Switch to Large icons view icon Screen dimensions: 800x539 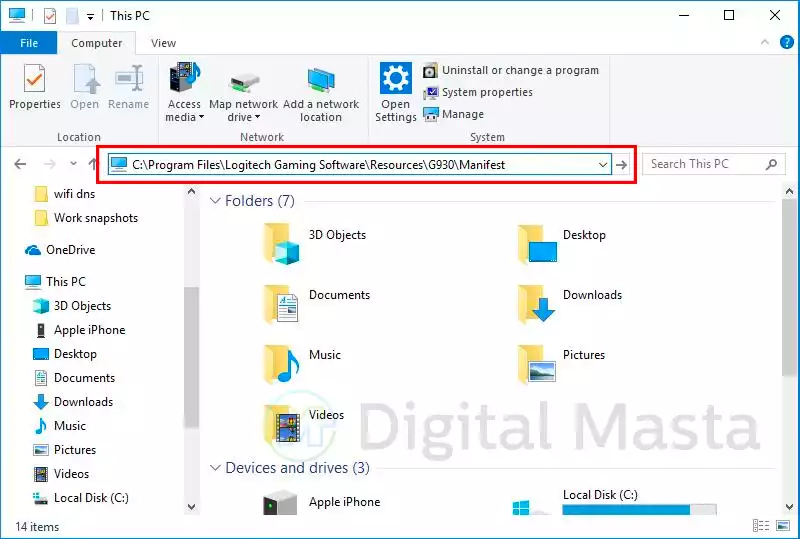coord(783,526)
